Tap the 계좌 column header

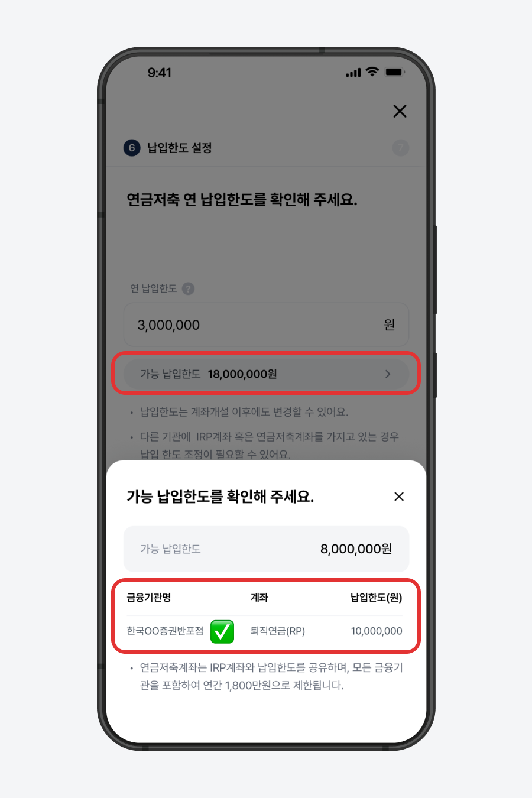[259, 598]
